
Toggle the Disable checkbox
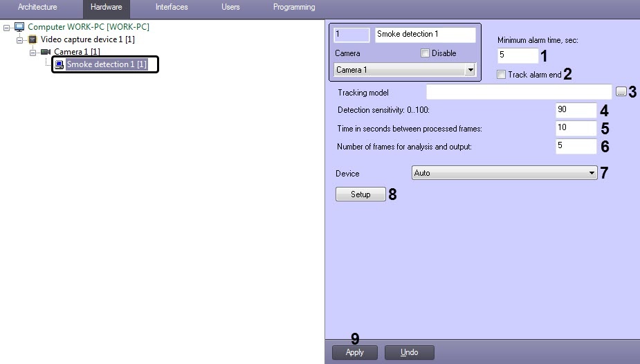(426, 53)
